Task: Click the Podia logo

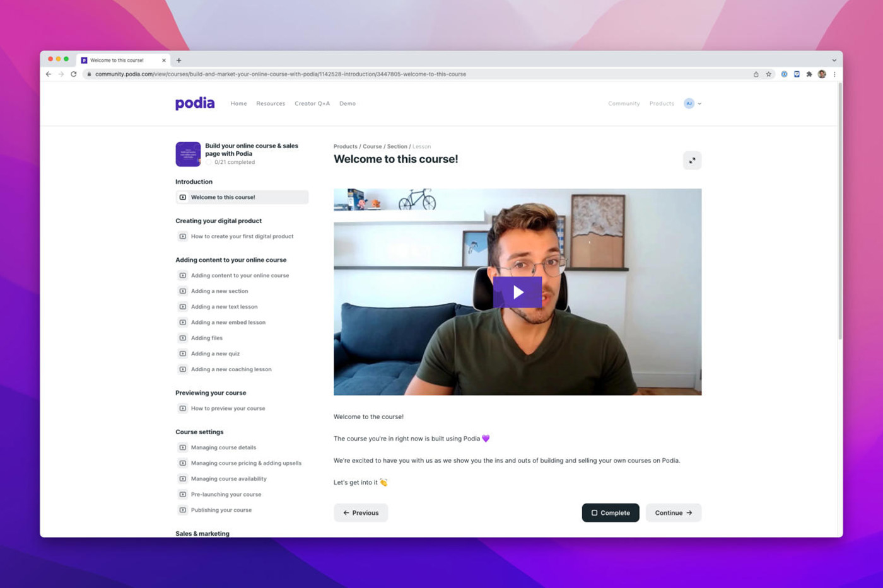Action: coord(195,103)
